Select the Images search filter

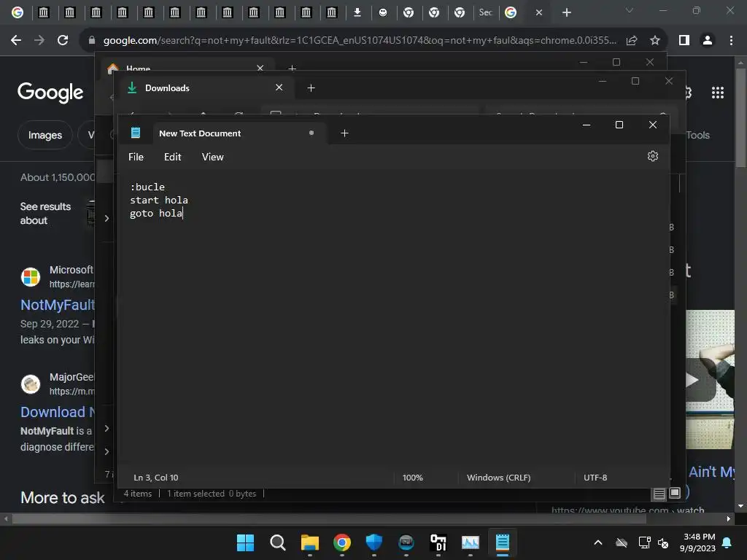[x=44, y=135]
